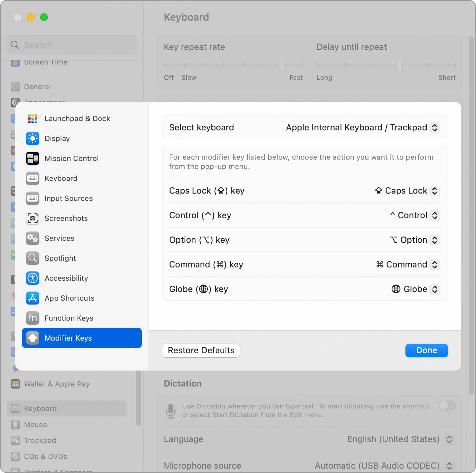Viewport: 476px width, 473px height.
Task: Select Trackpad in Settings sidebar
Action: click(67, 440)
